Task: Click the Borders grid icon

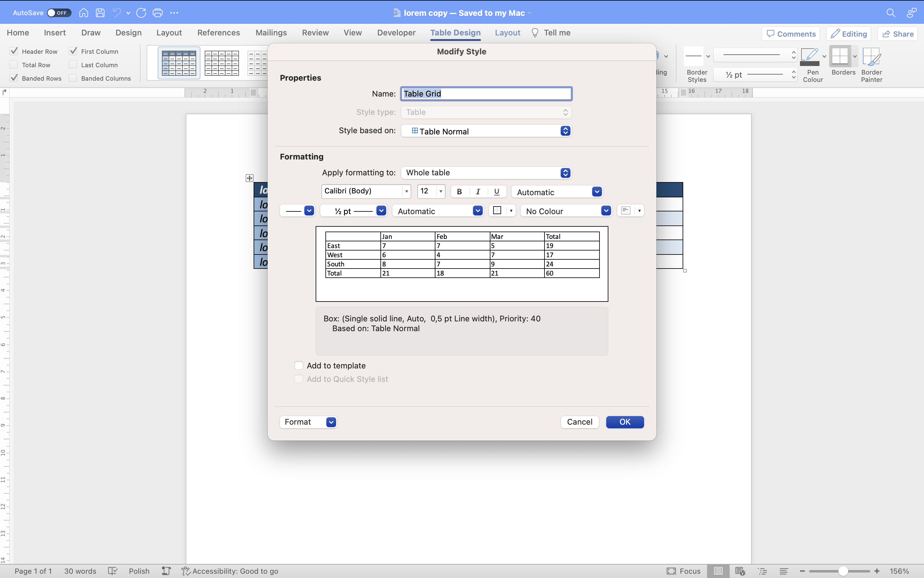Action: point(839,56)
